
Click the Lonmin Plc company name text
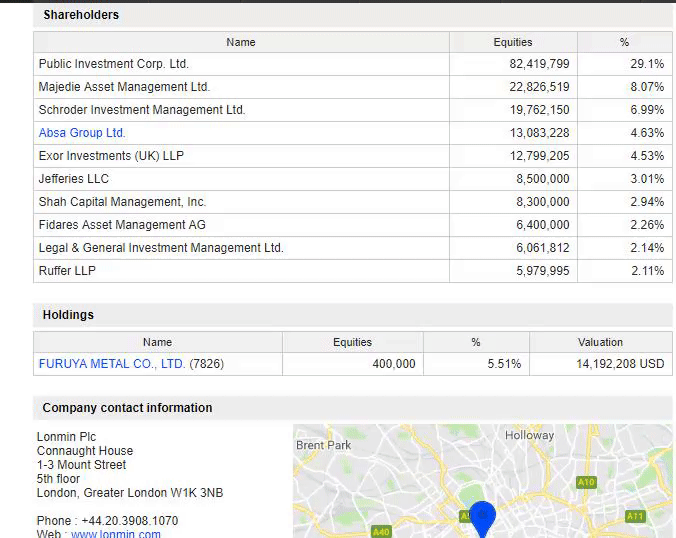pos(66,437)
